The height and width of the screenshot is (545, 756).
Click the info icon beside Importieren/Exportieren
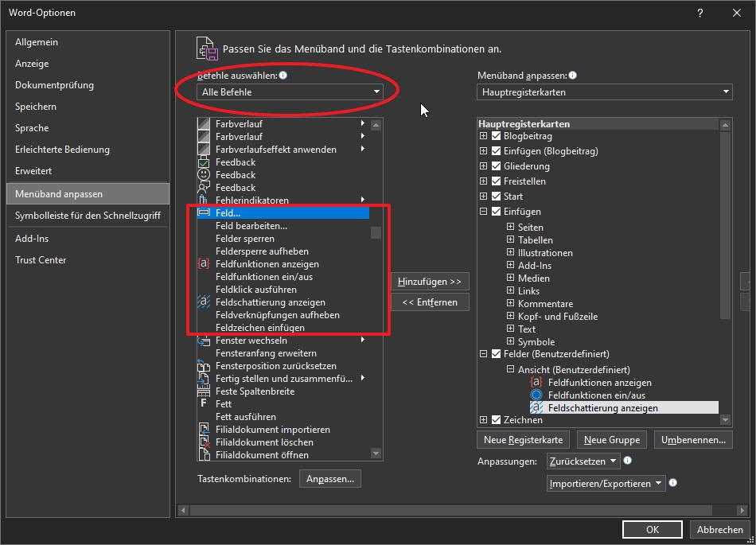click(x=673, y=482)
